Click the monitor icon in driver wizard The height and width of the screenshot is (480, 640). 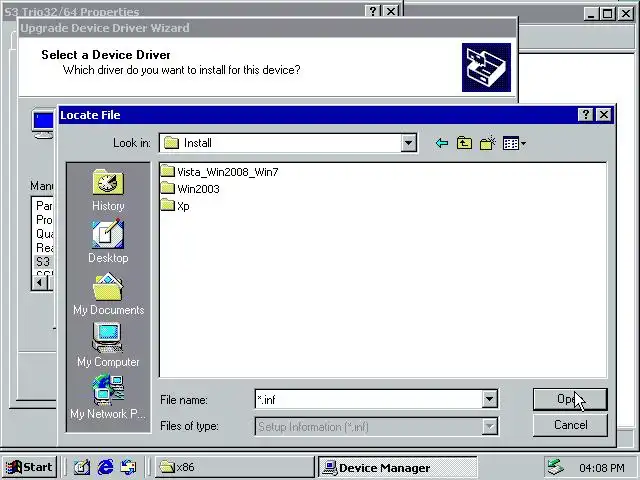[43, 125]
